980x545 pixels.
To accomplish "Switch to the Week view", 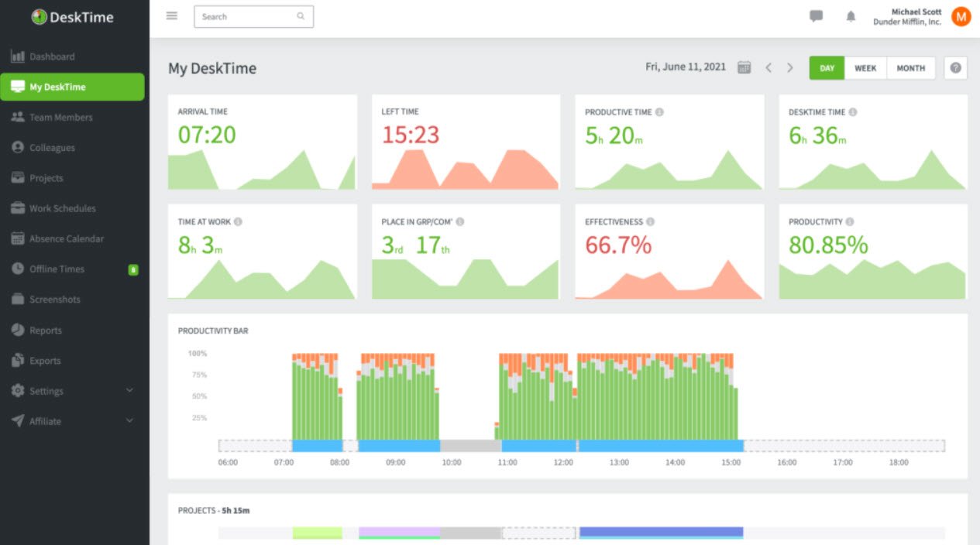I will tap(865, 68).
